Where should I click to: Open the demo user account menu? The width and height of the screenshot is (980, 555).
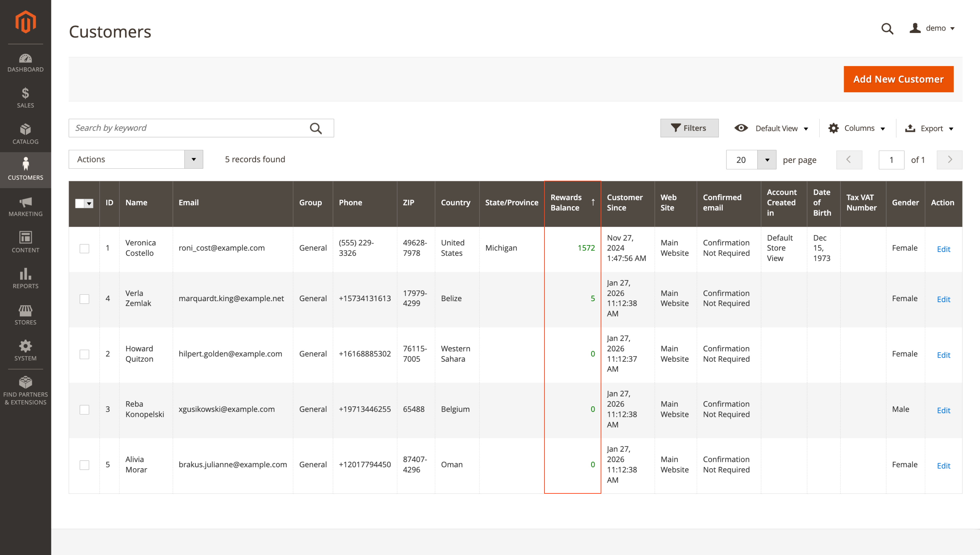pos(932,28)
